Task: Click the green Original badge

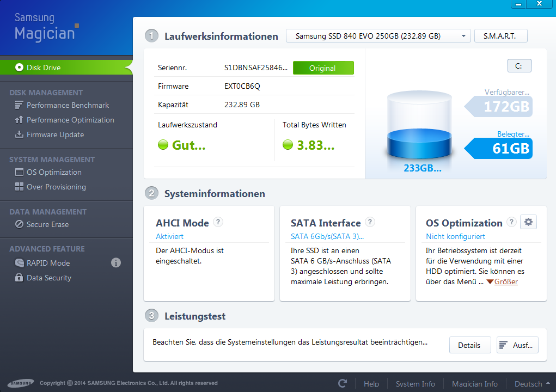Action: 323,68
